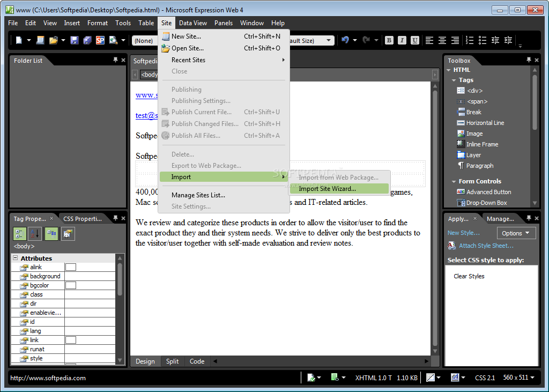Click the New Document toolbar icon
The image size is (549, 392).
pyautogui.click(x=19, y=41)
